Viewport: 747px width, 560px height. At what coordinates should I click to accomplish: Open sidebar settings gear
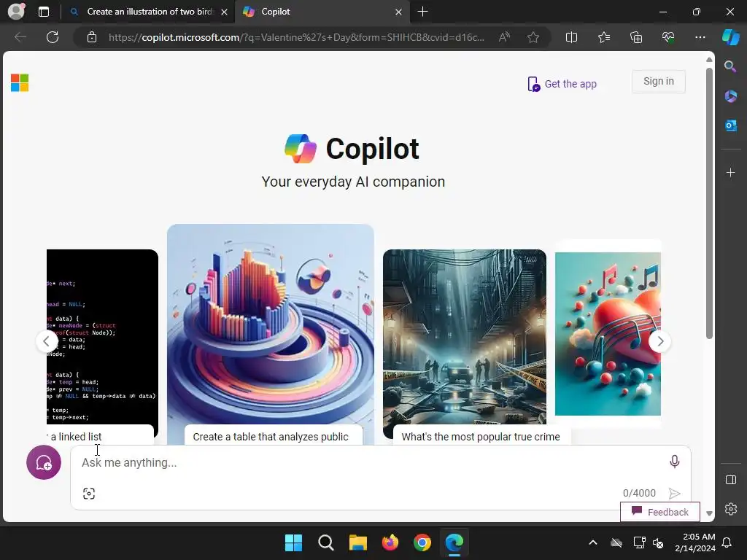(x=730, y=509)
